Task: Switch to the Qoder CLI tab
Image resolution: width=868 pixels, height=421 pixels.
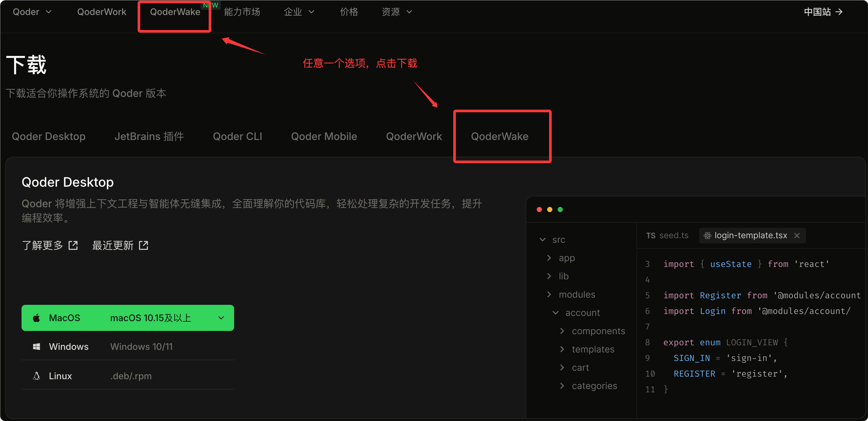Action: (237, 136)
